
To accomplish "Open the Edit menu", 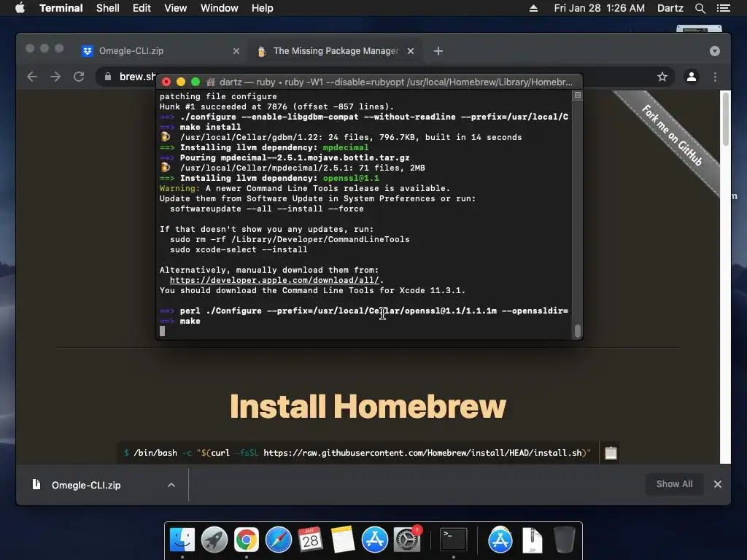I will 142,8.
